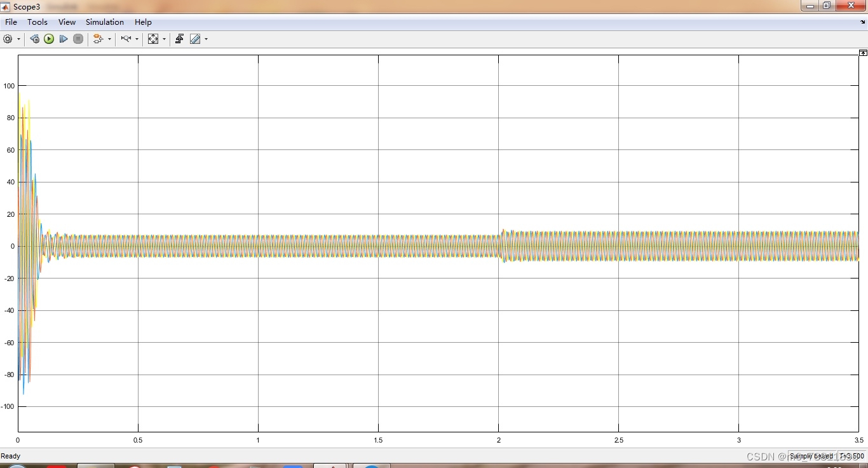Restore down the Scope3 window
This screenshot has height=468, width=868.
827,6
